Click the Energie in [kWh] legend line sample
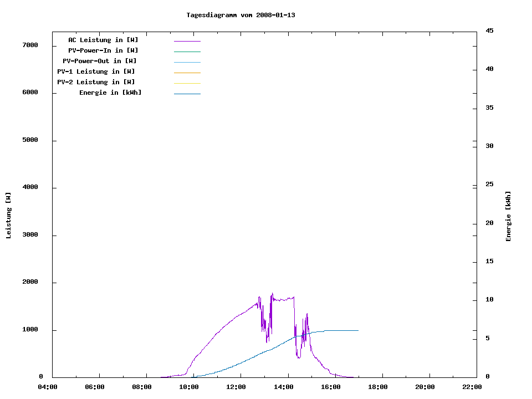 click(187, 94)
